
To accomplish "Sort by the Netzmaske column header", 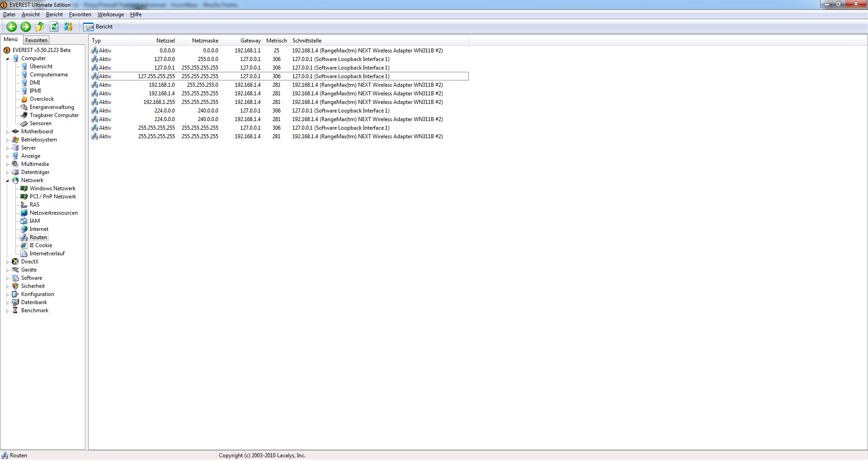I will tap(199, 41).
